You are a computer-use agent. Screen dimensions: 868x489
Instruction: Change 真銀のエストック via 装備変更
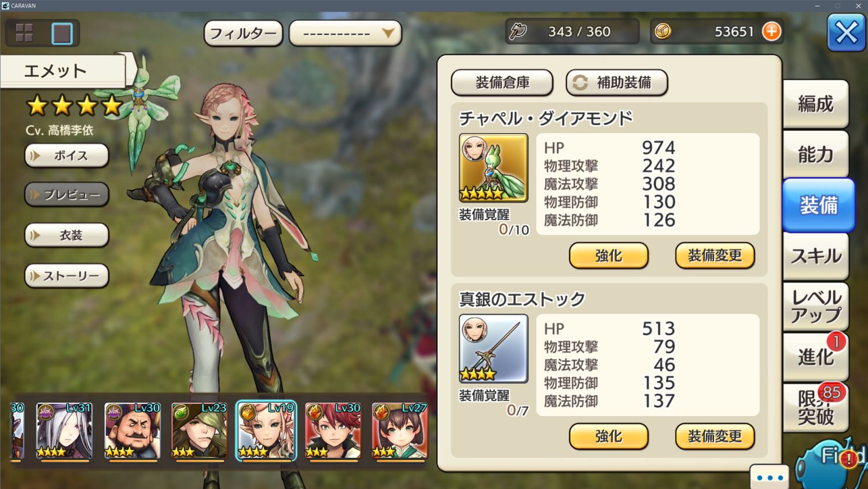(x=715, y=436)
